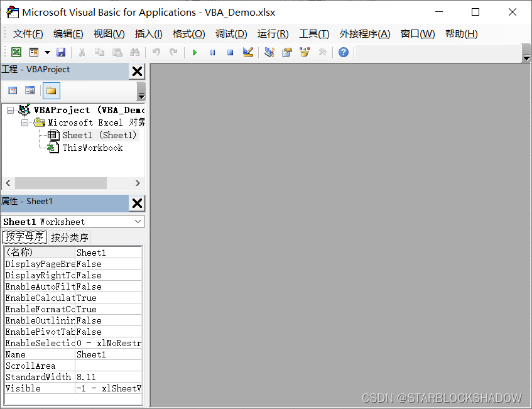Click the blue Help question mark icon
Screen dimensions: 532x409
(x=344, y=52)
